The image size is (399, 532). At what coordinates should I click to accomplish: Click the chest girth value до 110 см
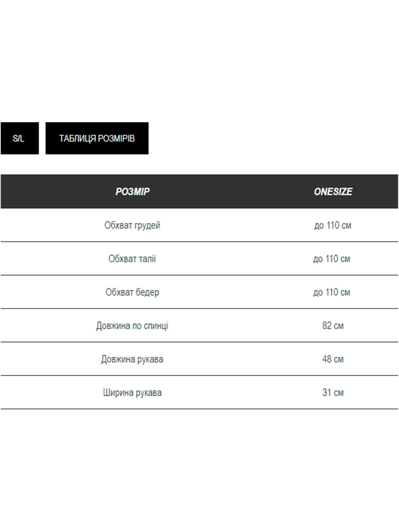click(333, 225)
